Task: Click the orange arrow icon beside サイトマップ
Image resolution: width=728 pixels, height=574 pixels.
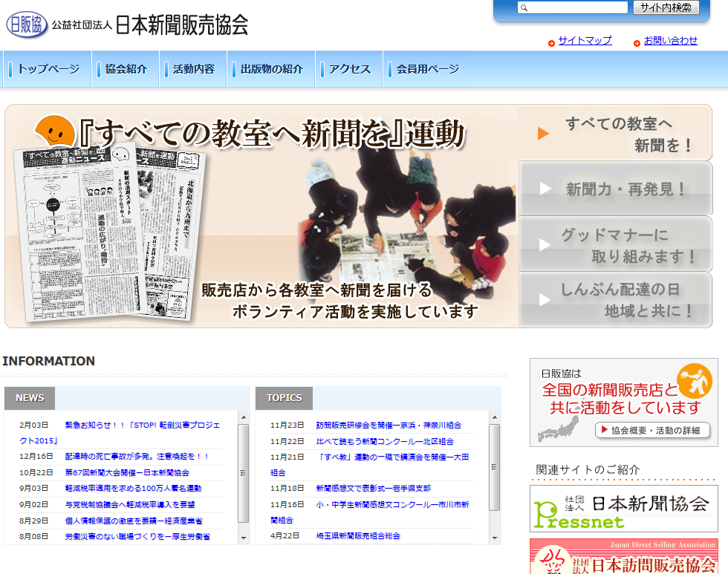Action: [551, 43]
